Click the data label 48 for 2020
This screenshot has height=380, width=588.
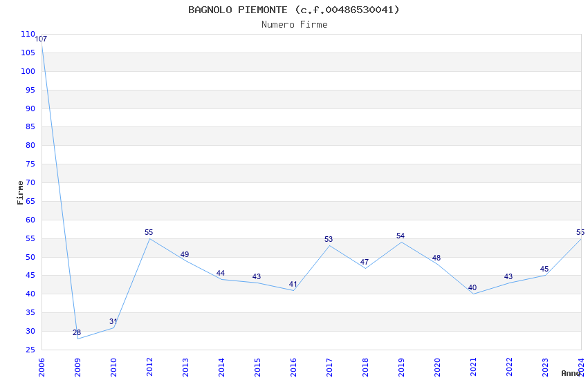(x=437, y=258)
